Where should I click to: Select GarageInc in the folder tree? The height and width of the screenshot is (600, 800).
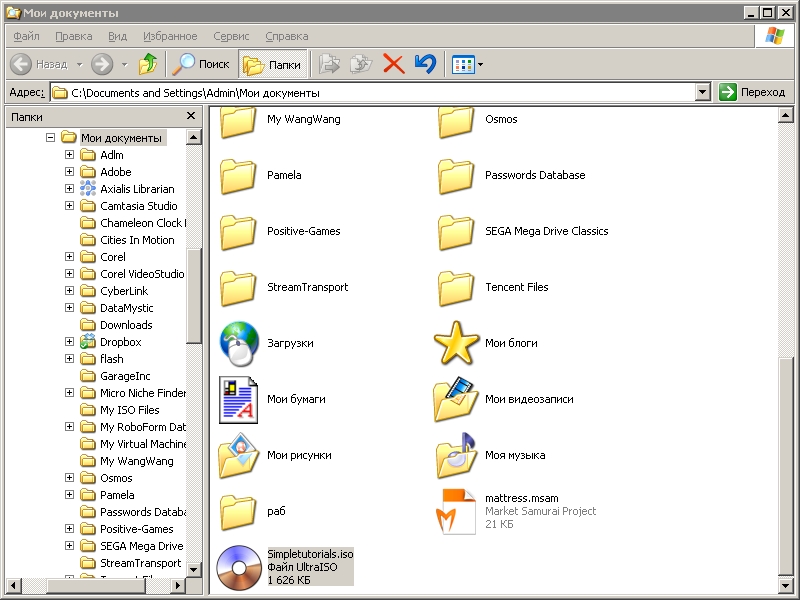click(125, 376)
